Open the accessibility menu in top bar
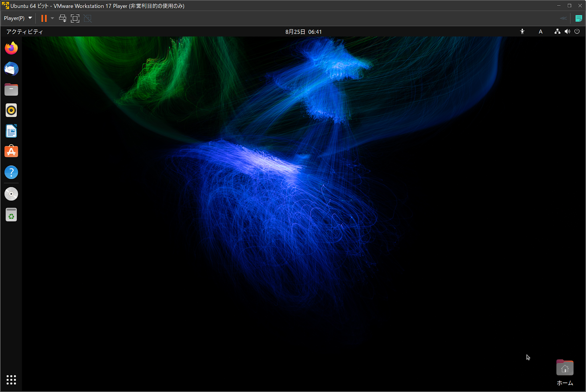The height and width of the screenshot is (392, 586). point(522,31)
